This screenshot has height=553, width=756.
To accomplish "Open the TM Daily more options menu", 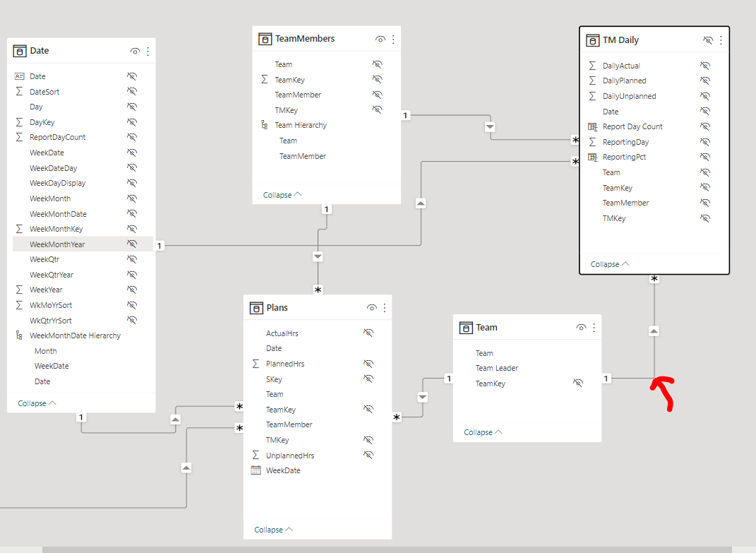I will [721, 40].
